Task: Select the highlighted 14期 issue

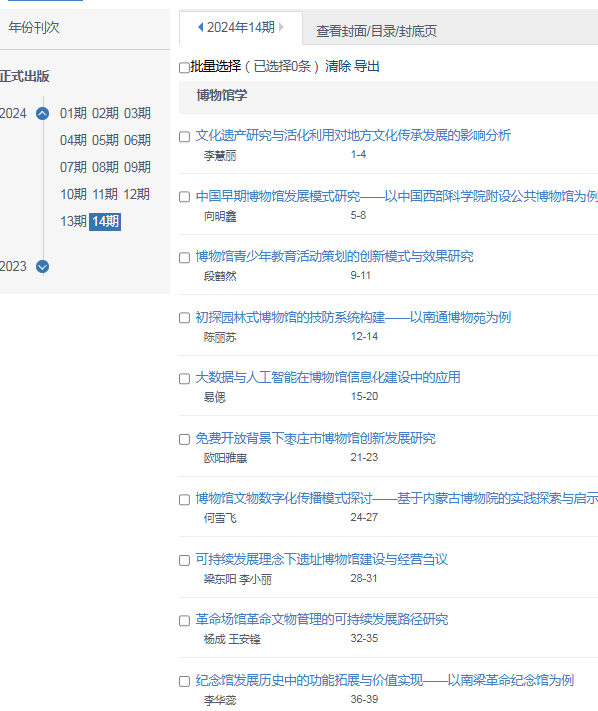Action: pos(105,221)
